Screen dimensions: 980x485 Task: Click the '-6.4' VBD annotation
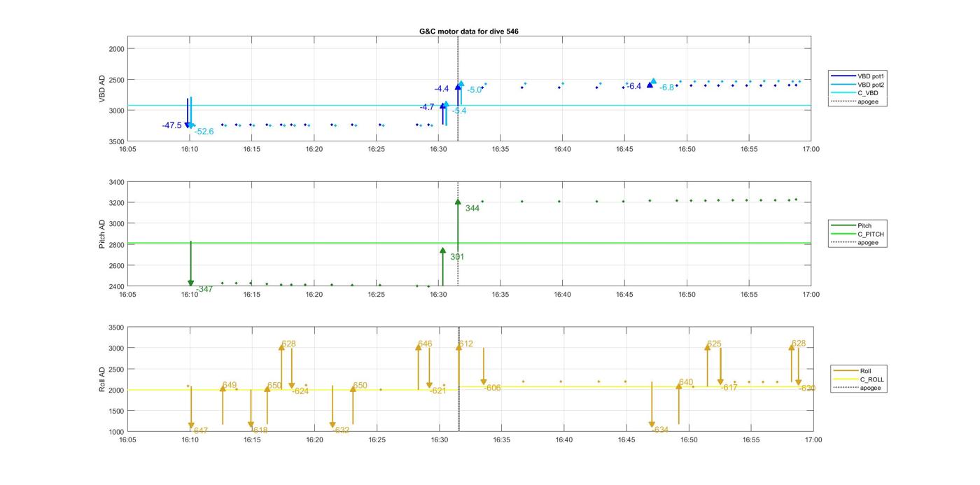pyautogui.click(x=633, y=86)
